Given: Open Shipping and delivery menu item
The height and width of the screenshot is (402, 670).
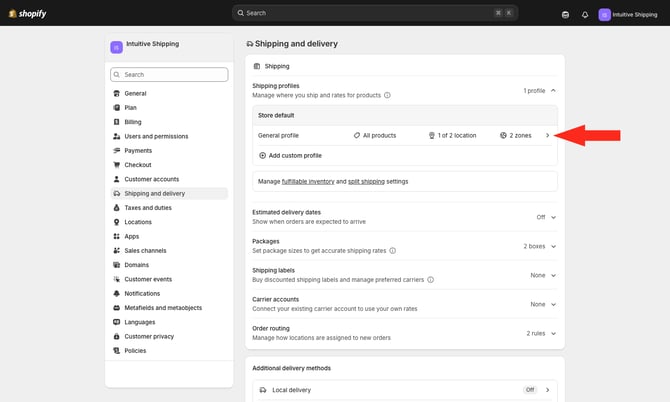Looking at the screenshot, I should tap(169, 194).
